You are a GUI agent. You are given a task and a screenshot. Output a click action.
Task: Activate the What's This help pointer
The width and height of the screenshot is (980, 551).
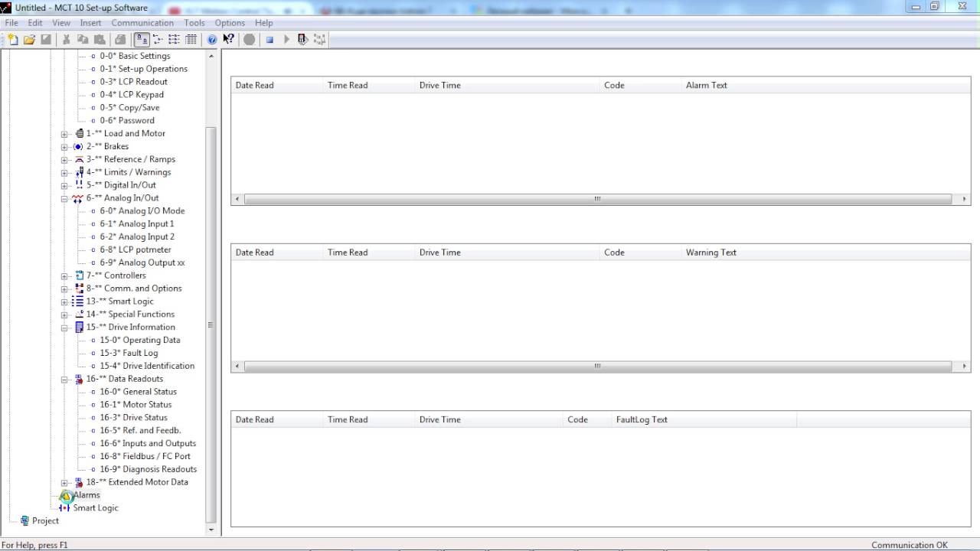tap(228, 40)
